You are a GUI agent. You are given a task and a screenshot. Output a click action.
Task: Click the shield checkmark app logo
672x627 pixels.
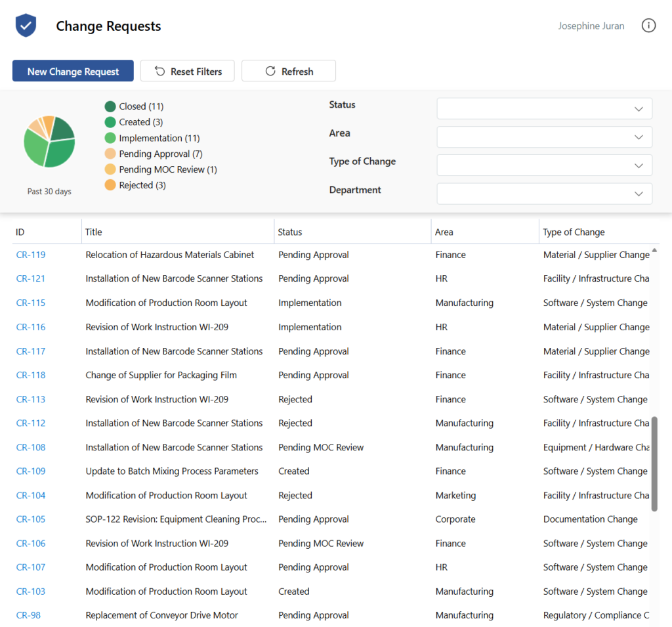pyautogui.click(x=26, y=26)
